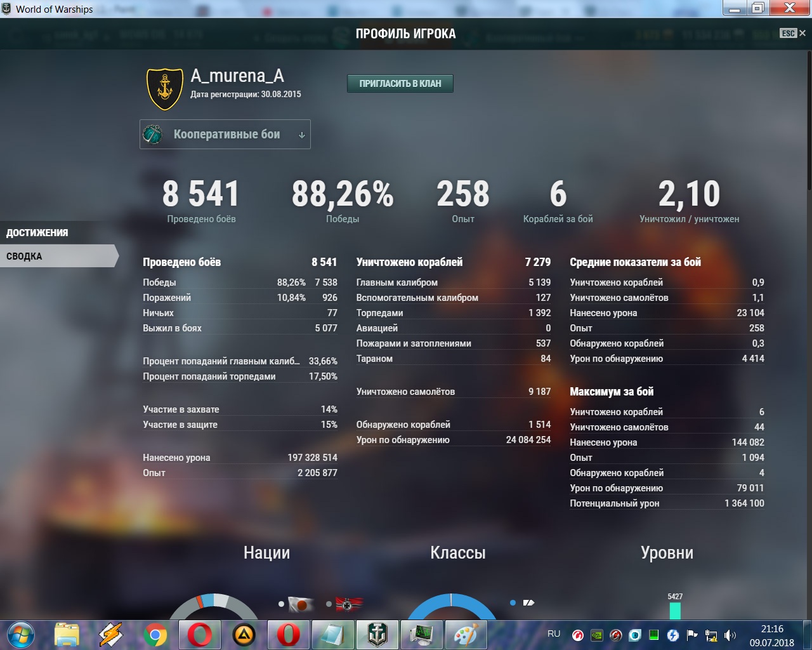Click the Максимум за бой heading
The width and height of the screenshot is (812, 650).
(612, 392)
